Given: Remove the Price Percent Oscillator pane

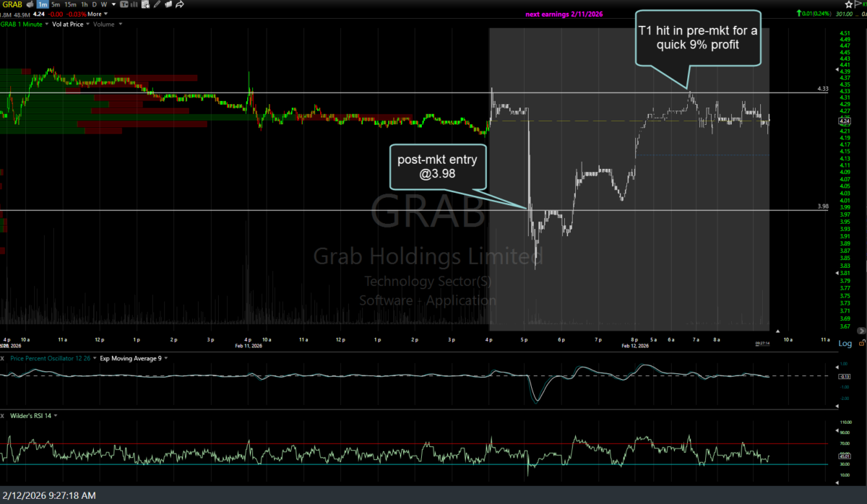Looking at the screenshot, I should 3,358.
